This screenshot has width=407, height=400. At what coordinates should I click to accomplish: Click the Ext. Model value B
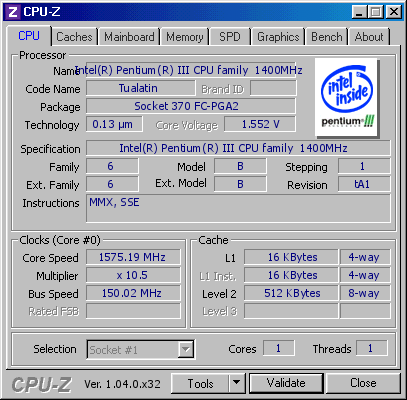[x=240, y=184]
